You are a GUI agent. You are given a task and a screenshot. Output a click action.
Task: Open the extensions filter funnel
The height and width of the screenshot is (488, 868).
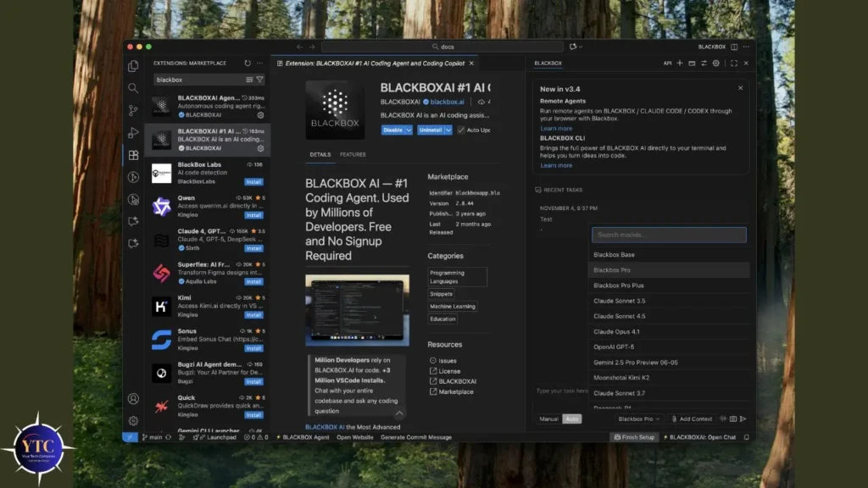click(259, 80)
